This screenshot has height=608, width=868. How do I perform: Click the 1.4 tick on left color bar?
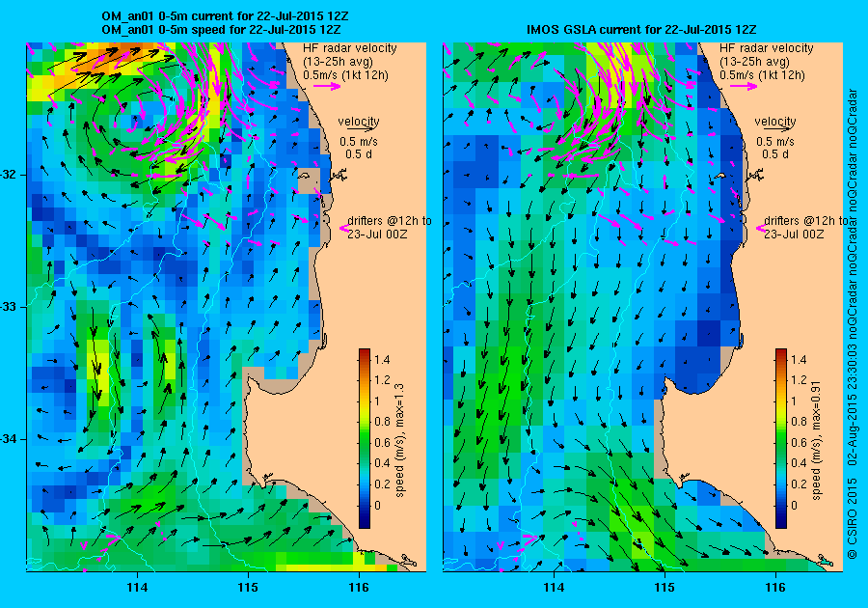381,359
